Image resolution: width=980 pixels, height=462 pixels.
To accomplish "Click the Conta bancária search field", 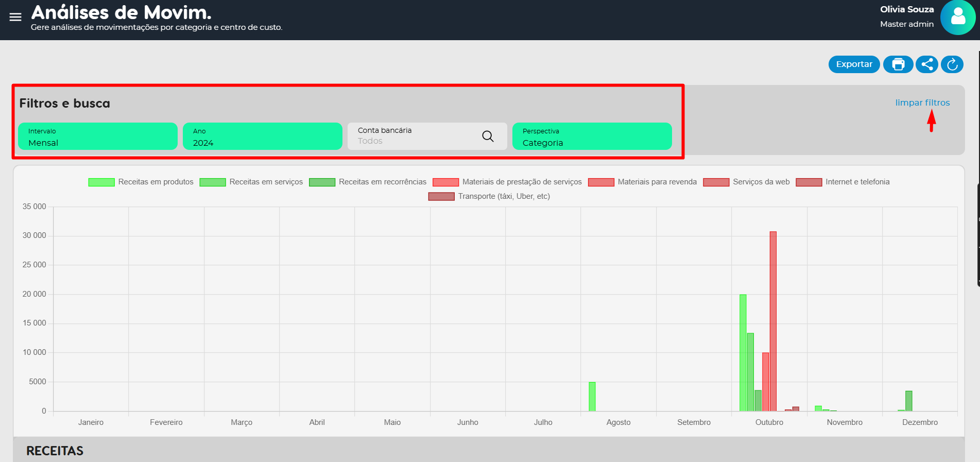I will (412, 136).
